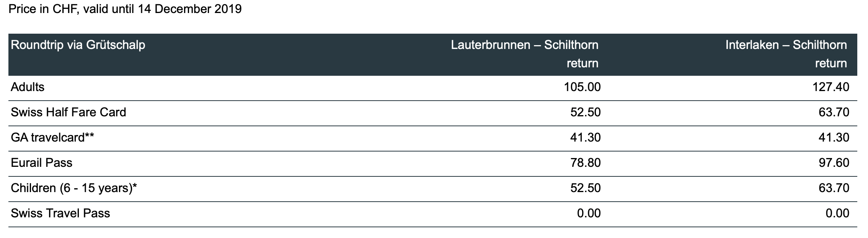Click Swiss Half Fare Card 52.50 price
The width and height of the screenshot is (868, 238).
585,112
